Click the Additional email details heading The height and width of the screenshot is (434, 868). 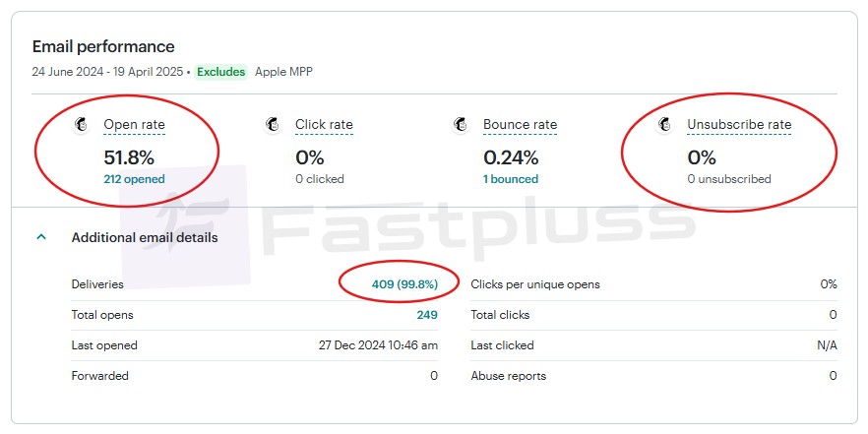pos(145,237)
